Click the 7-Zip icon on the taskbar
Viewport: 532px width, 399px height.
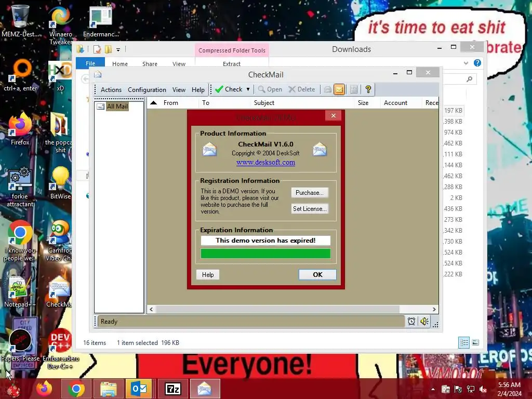coord(173,389)
